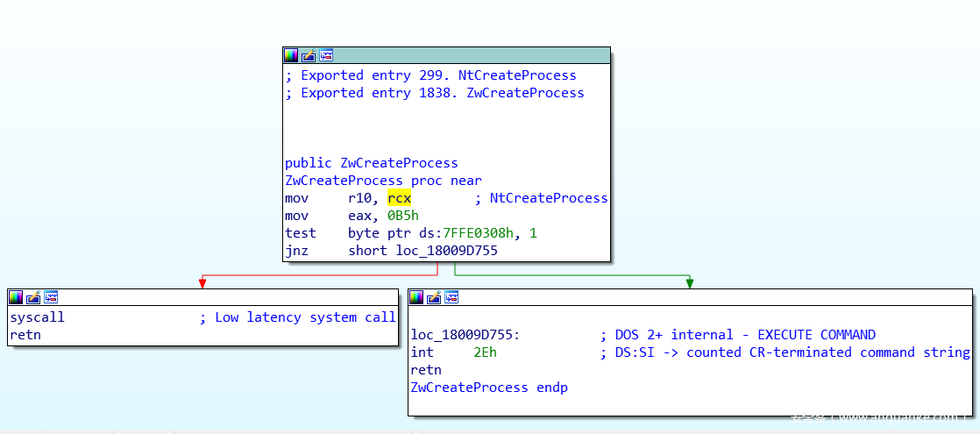The height and width of the screenshot is (434, 980).
Task: Click the group nodes icon on the loc_18009D755 block
Action: click(451, 297)
